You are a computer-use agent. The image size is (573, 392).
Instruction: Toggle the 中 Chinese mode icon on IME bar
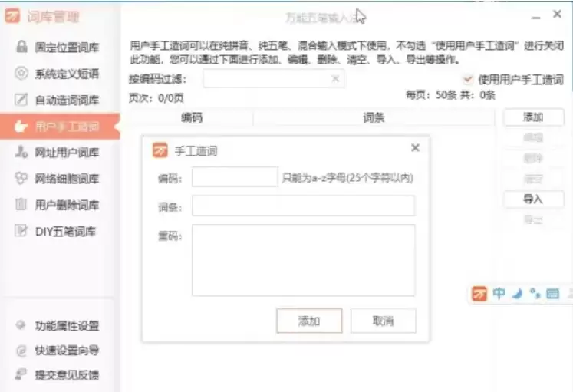[499, 293]
